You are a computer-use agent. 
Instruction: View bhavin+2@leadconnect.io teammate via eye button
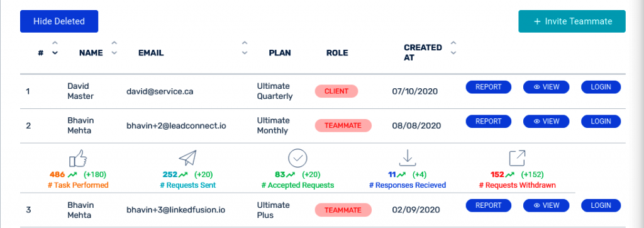coord(547,122)
